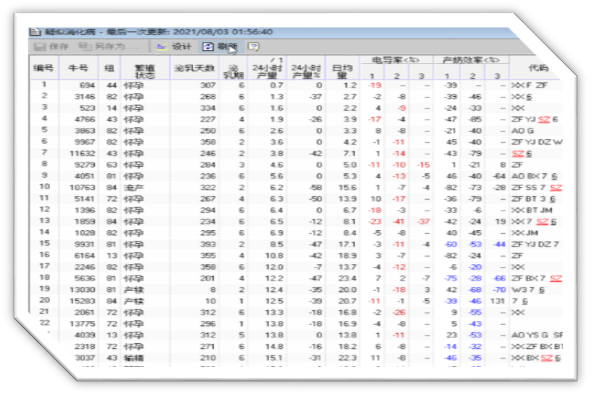The image size is (592, 394).
Task: Click the report document icon in title bar
Action: [35, 32]
